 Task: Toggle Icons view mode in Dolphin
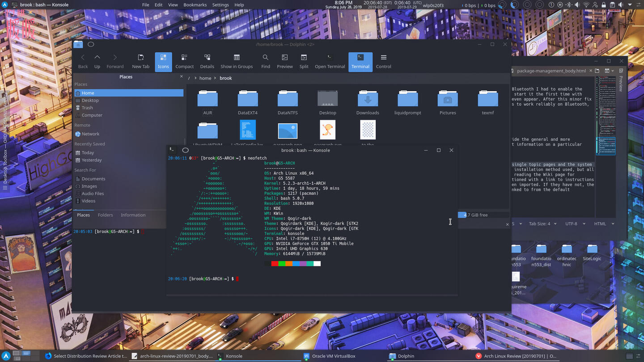(163, 61)
